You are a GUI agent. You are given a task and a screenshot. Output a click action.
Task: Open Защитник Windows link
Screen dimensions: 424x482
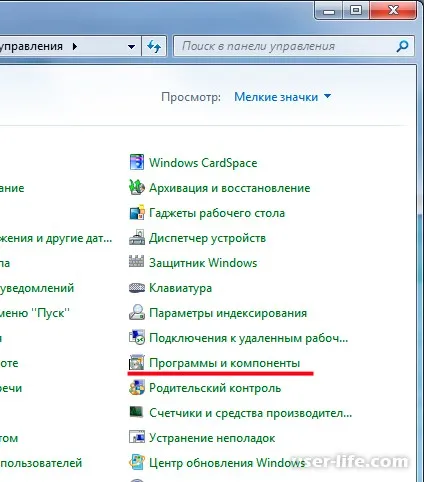[x=203, y=263]
